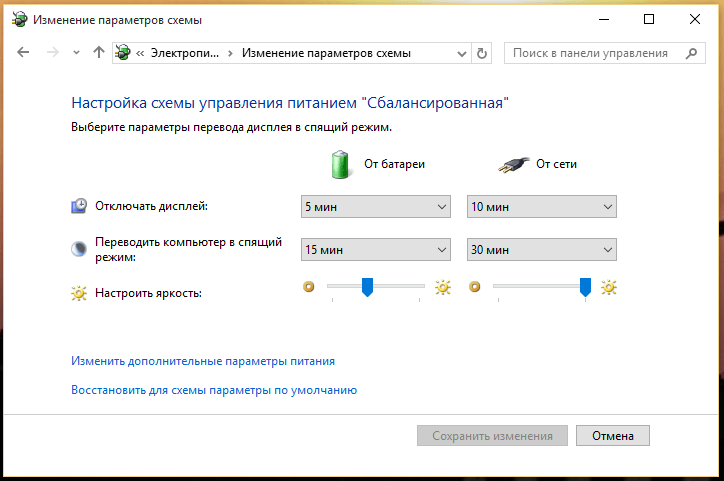Screen dimensions: 724x481
Task: Click the Up one level arrow
Action: pyautogui.click(x=98, y=53)
